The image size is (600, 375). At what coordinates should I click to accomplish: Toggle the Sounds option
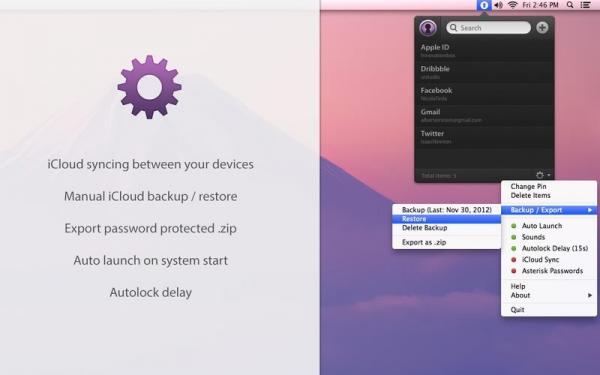coord(549,237)
